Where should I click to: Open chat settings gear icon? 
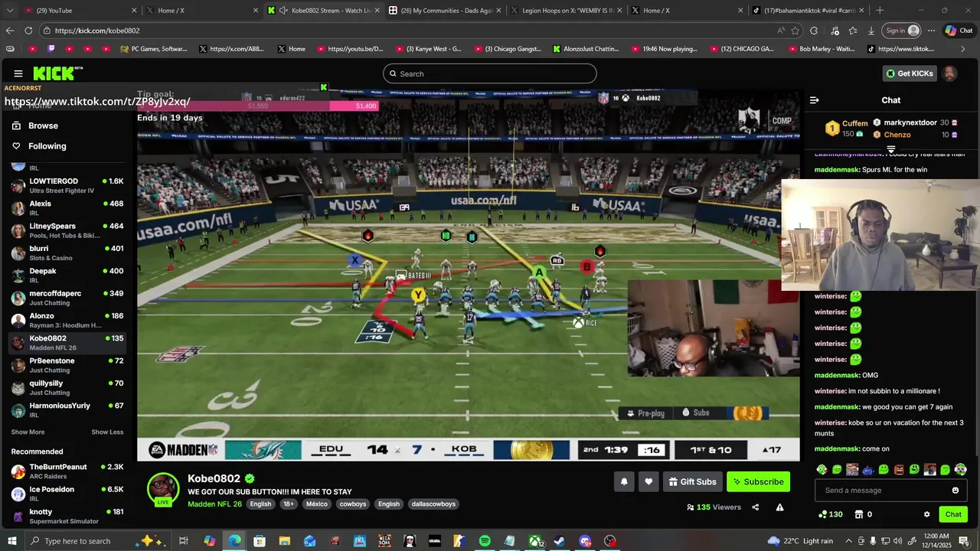click(926, 514)
